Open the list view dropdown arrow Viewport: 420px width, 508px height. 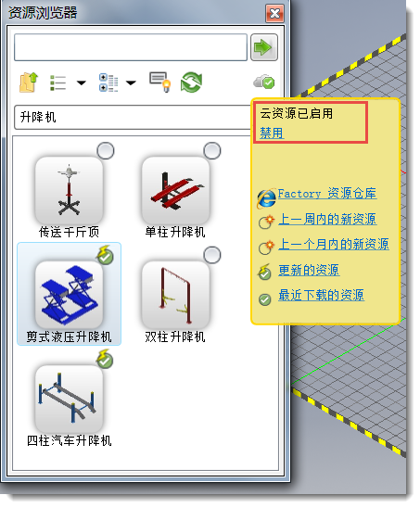coord(81,83)
